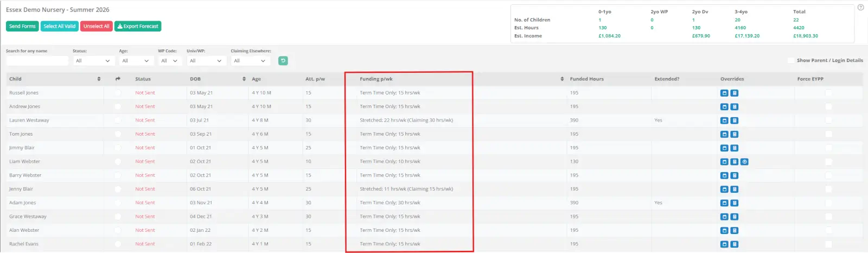Viewport: 868px width, 253px height.
Task: Open calendar override for Jimmy Blair
Action: point(724,148)
